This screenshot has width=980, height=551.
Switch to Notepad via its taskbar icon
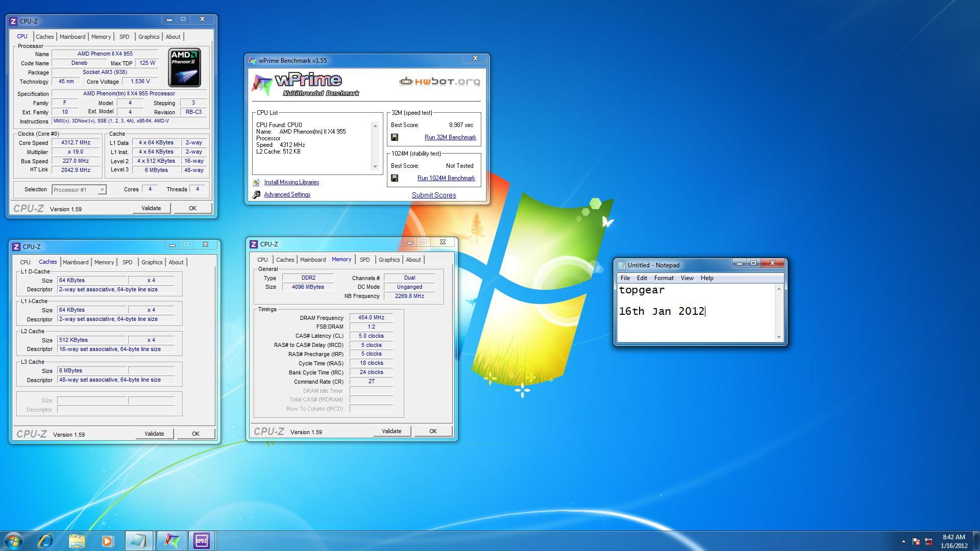coord(139,541)
